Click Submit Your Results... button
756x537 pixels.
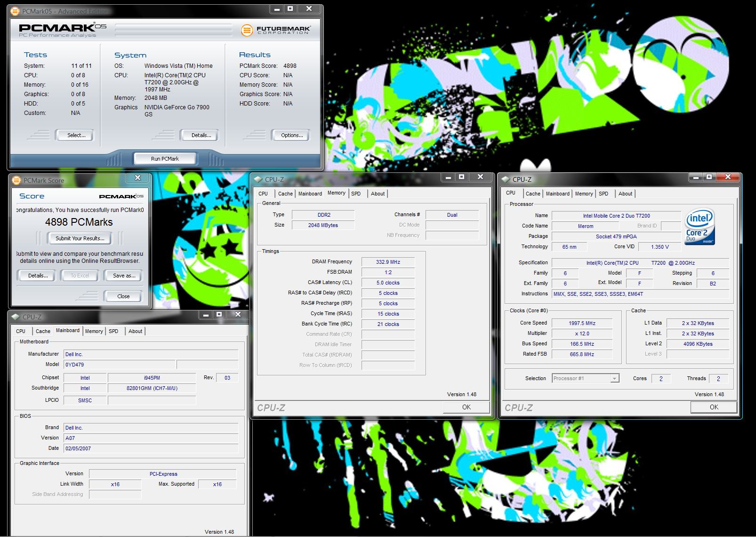80,238
